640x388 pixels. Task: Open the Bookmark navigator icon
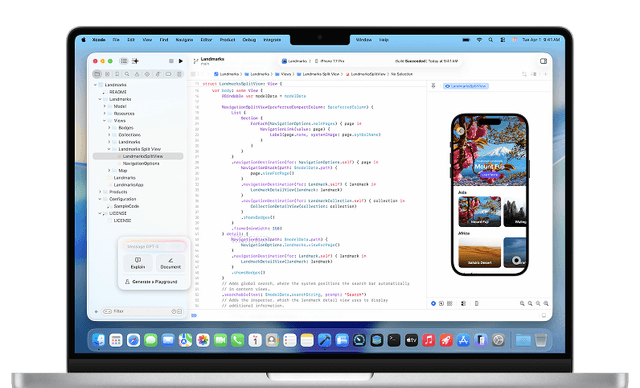[117, 74]
